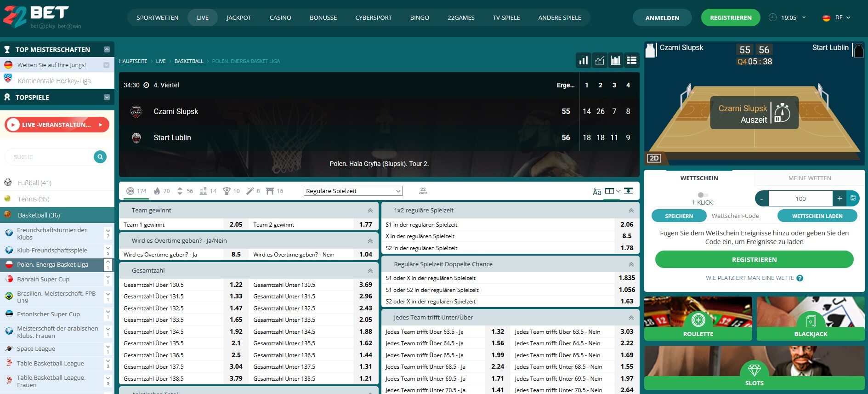Open the Roulette game tile

[698, 319]
